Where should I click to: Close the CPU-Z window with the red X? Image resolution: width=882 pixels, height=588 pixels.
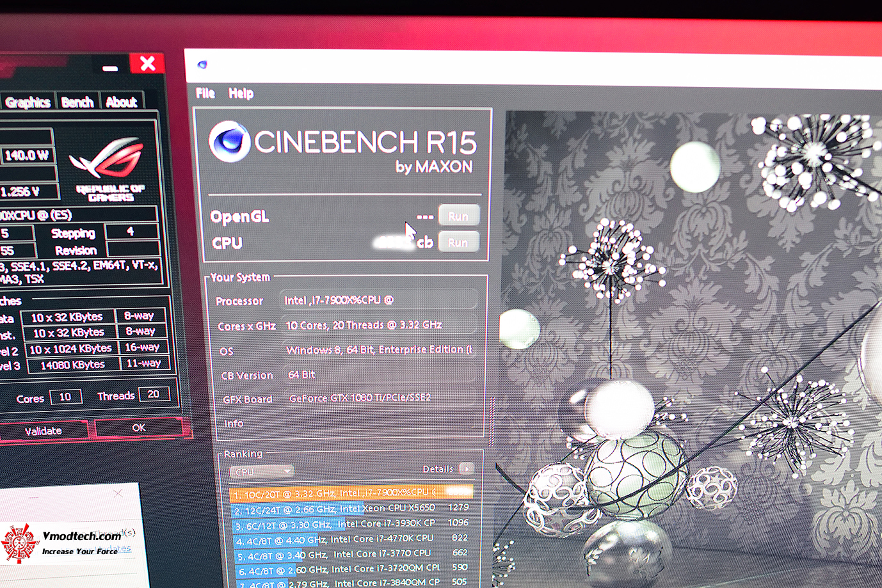147,63
